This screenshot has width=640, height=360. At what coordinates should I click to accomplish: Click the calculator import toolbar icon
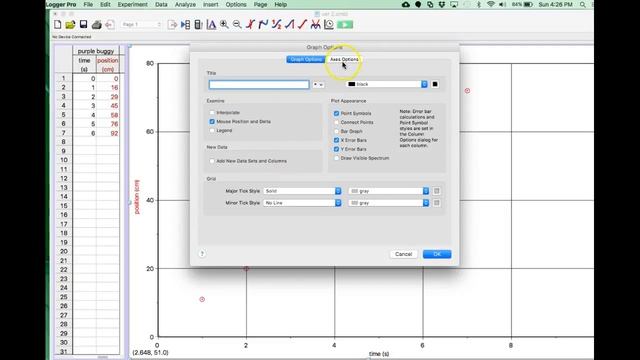198,24
